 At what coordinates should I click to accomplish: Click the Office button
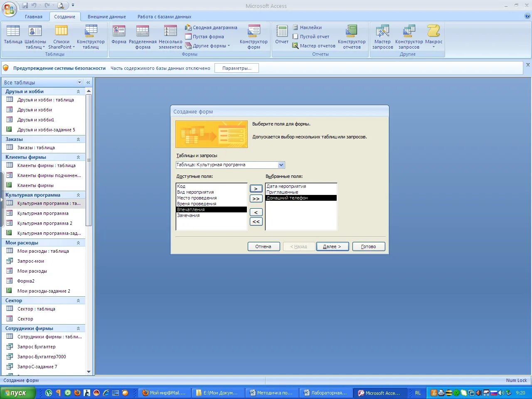(9, 9)
